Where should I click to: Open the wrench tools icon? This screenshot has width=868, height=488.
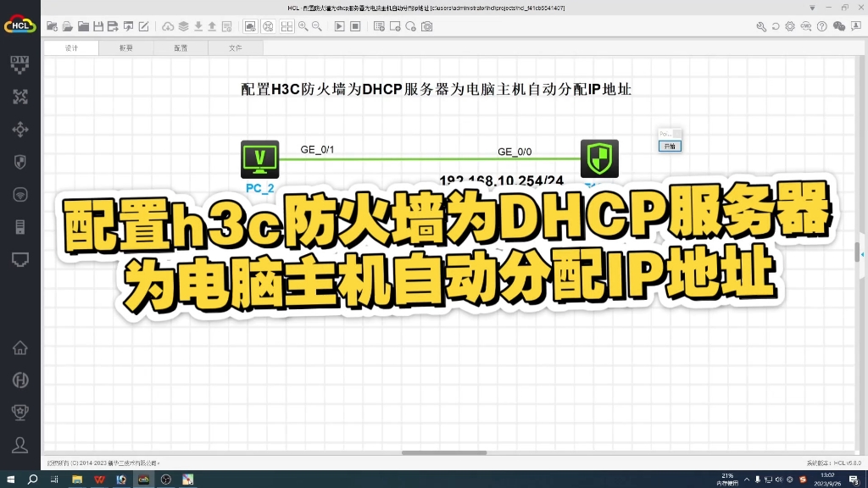point(761,26)
